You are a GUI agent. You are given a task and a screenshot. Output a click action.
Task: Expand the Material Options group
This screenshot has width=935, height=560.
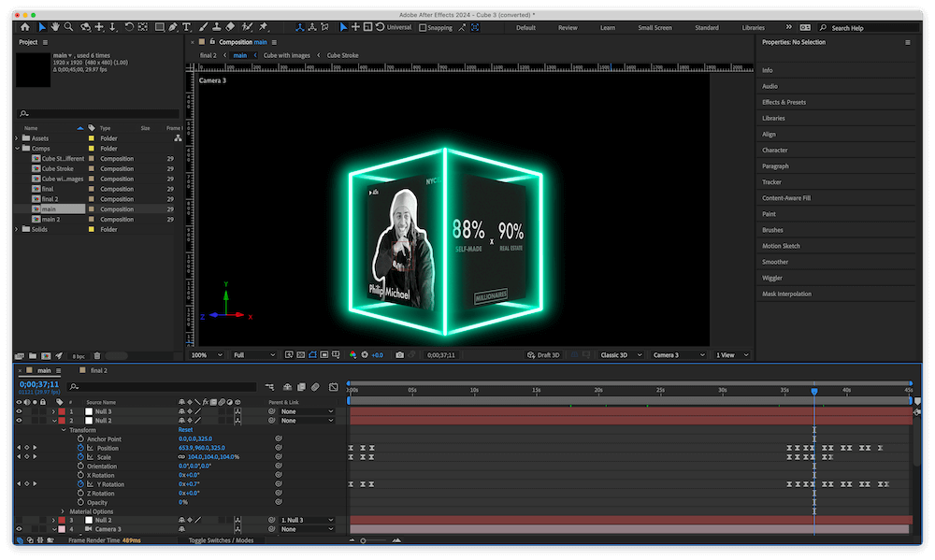pos(63,511)
